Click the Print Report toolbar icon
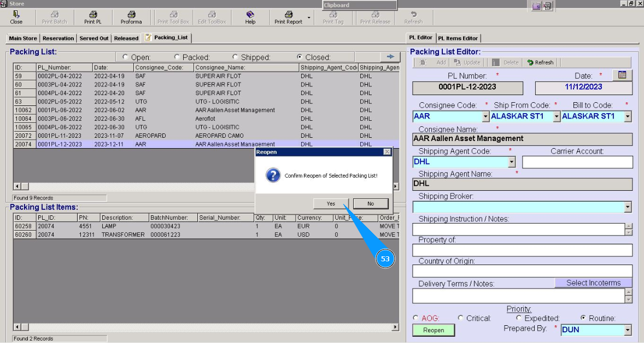This screenshot has width=644, height=346. (x=288, y=17)
